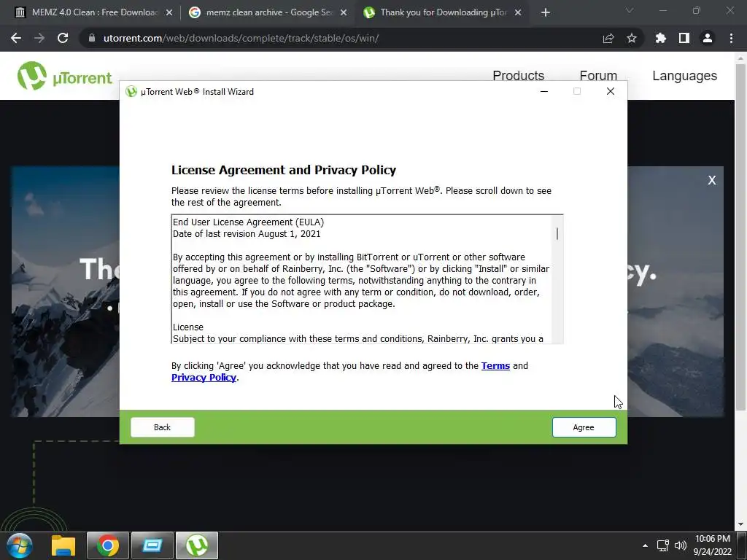Show hidden tray icons arrow
Viewport: 747px width, 560px height.
(x=645, y=545)
